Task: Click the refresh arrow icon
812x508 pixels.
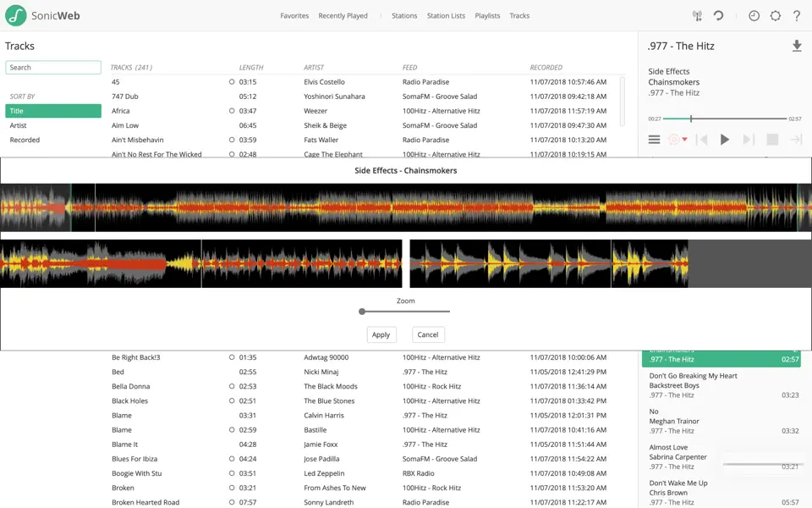Action: [718, 16]
